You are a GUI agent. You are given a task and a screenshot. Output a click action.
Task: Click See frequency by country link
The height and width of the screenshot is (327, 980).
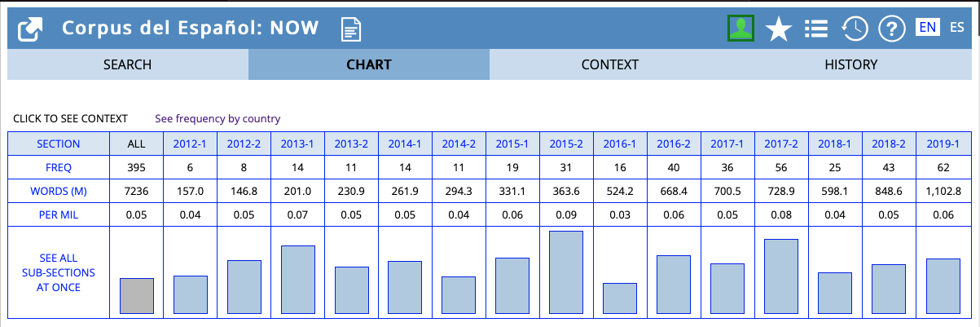pos(218,119)
